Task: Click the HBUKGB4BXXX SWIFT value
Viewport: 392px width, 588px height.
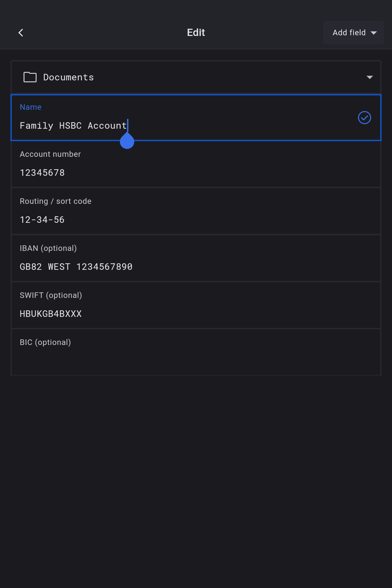Action: (x=51, y=314)
